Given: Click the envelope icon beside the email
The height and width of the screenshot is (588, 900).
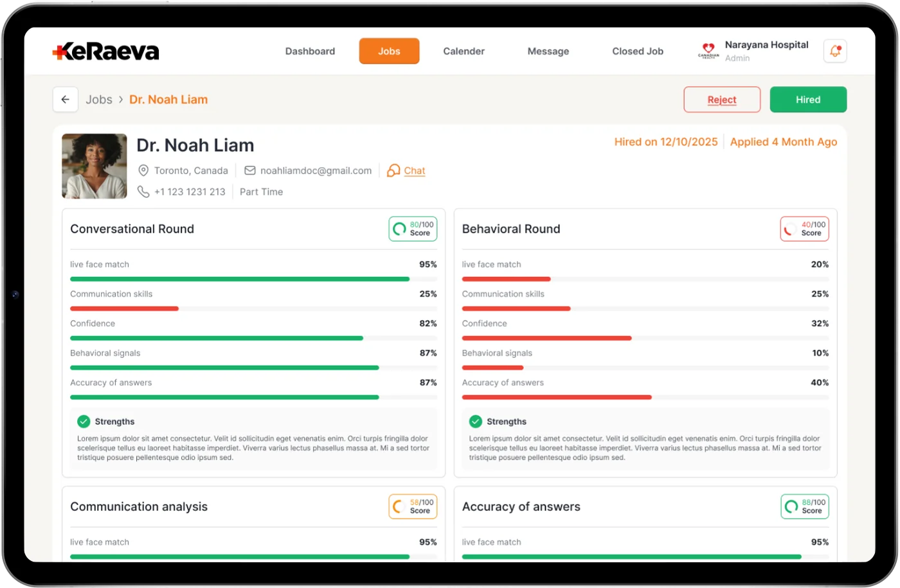Looking at the screenshot, I should click(249, 170).
